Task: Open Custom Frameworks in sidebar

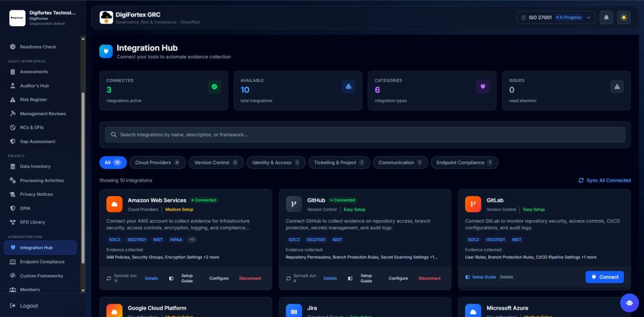Action: pyautogui.click(x=40, y=276)
